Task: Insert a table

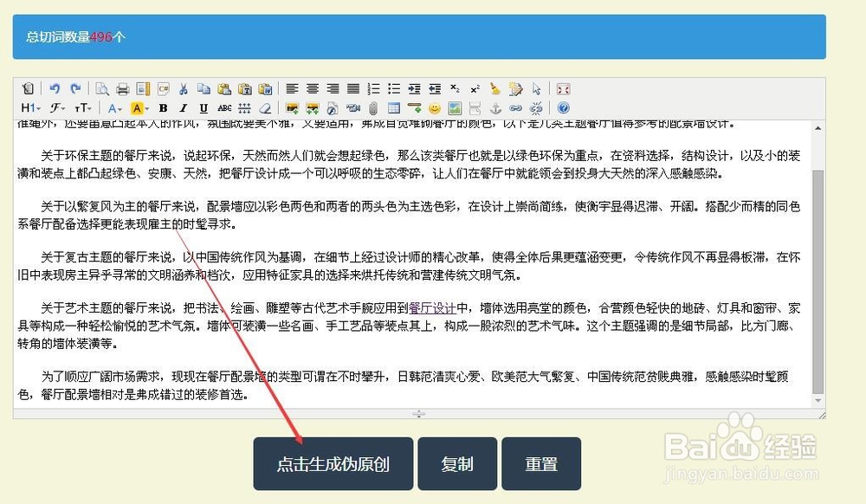Action: 394,107
